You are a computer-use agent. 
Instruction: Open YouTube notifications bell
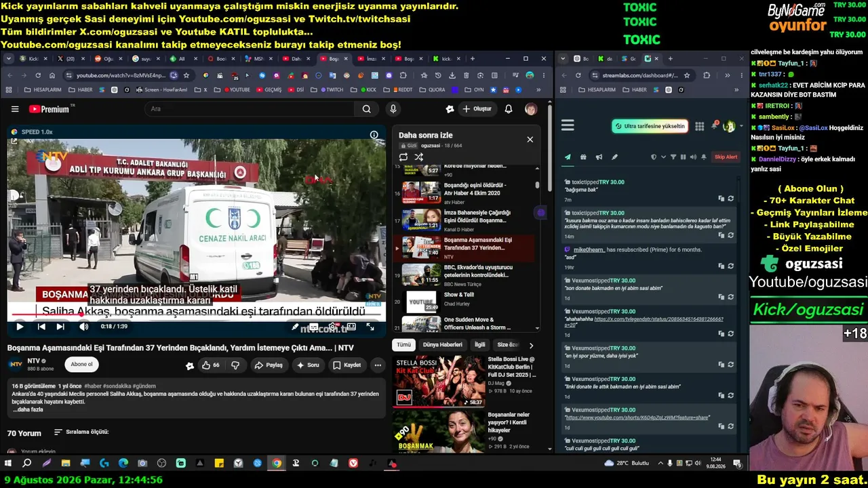coord(509,109)
